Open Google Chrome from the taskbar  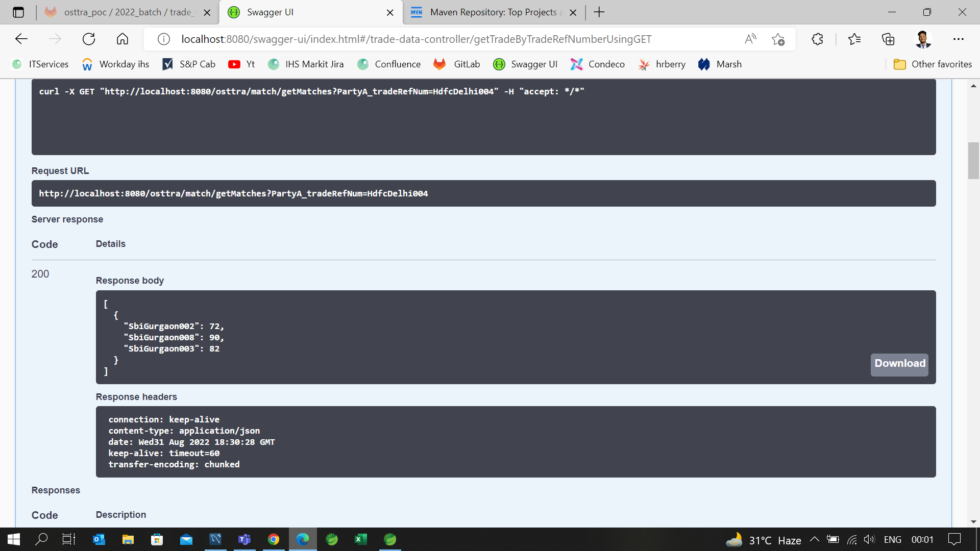tap(274, 539)
